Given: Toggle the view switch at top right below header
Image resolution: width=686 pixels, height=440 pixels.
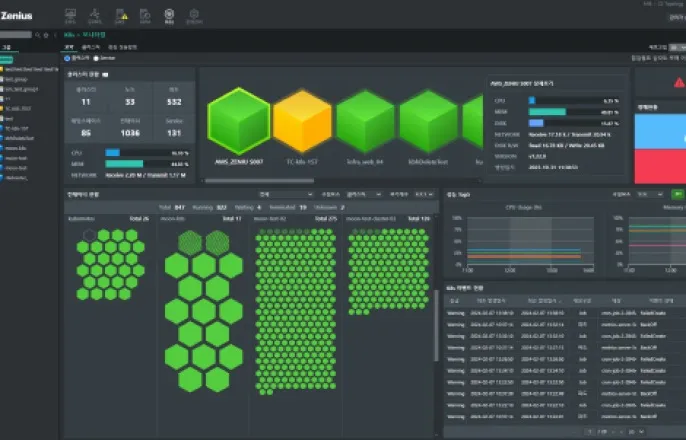Looking at the screenshot, I should click(x=678, y=47).
